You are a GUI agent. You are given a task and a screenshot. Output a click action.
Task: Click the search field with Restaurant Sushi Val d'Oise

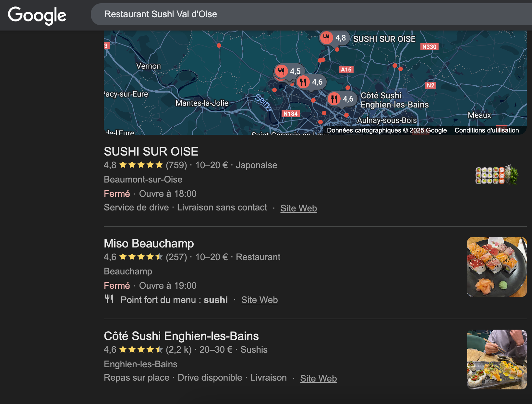coord(311,14)
